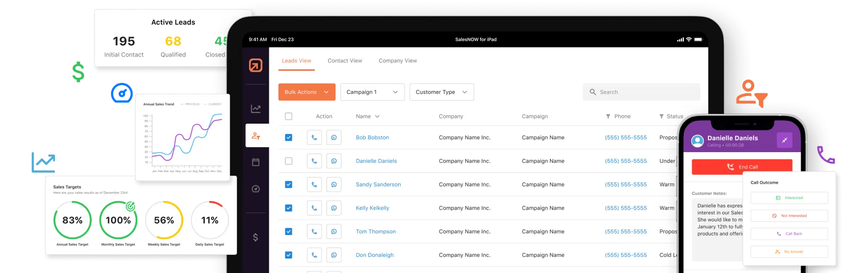
Task: Click the Phone column filter icon
Action: (x=608, y=116)
